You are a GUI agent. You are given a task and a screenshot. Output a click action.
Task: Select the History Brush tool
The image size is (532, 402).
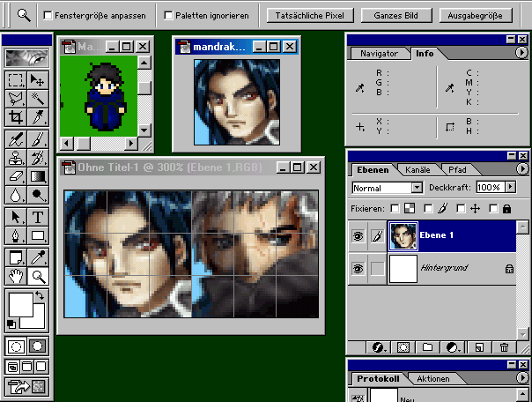click(38, 158)
